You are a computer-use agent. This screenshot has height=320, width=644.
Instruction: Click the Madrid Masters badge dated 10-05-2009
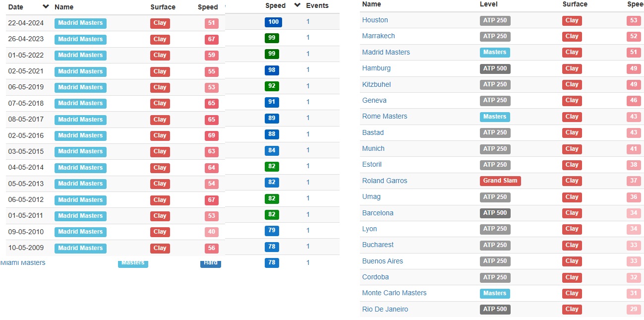[x=80, y=248]
